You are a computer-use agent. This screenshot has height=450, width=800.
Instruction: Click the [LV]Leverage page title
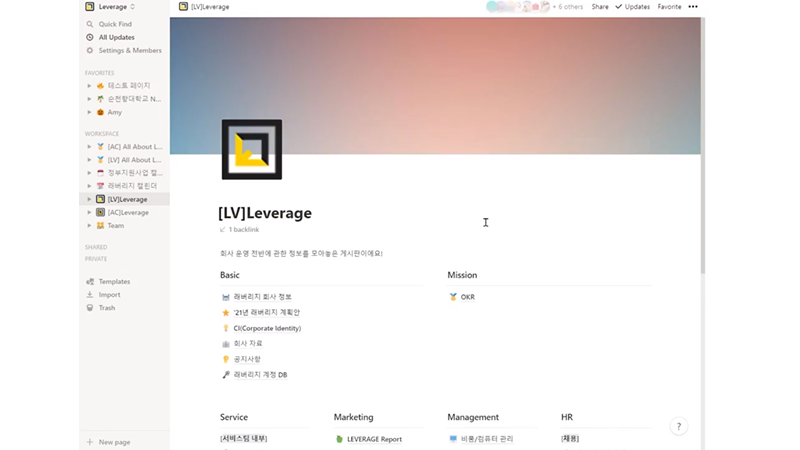[265, 213]
